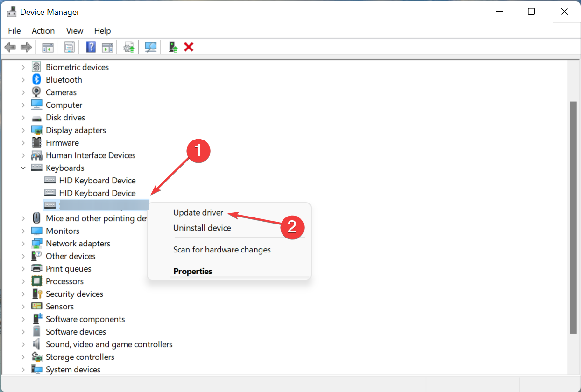Screen dimensions: 581x392
Task: Open the Properties sheet toolbar icon
Action: pyautogui.click(x=70, y=47)
